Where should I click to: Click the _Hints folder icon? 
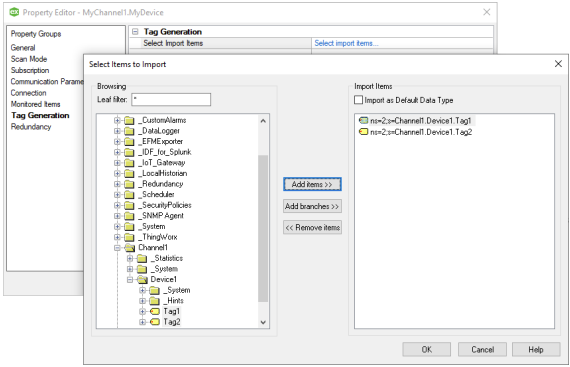[154, 301]
